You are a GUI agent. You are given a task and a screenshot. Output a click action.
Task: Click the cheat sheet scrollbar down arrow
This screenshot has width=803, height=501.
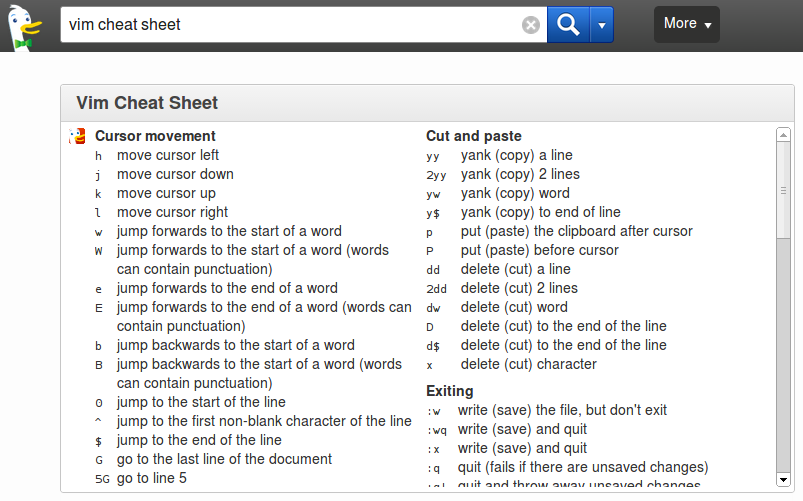[783, 480]
